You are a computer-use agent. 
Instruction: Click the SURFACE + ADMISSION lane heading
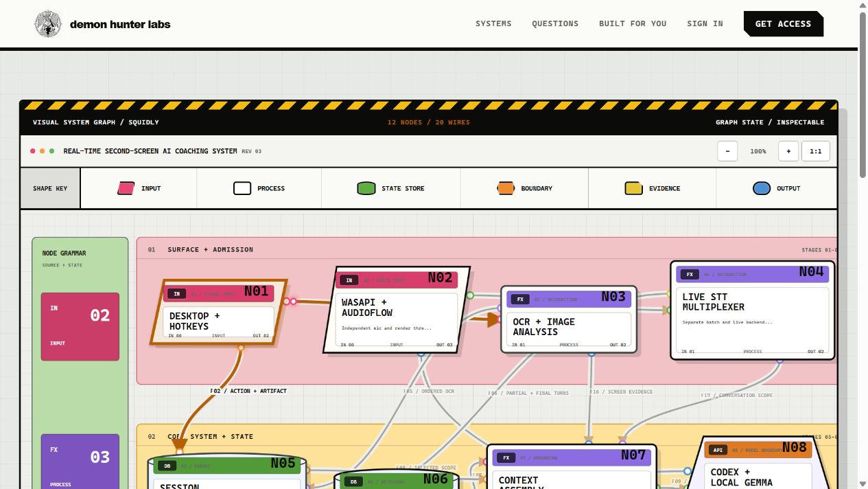click(210, 249)
